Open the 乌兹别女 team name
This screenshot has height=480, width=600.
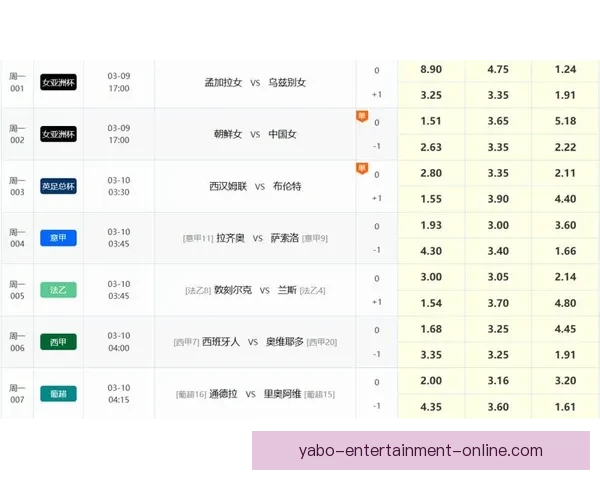(287, 82)
